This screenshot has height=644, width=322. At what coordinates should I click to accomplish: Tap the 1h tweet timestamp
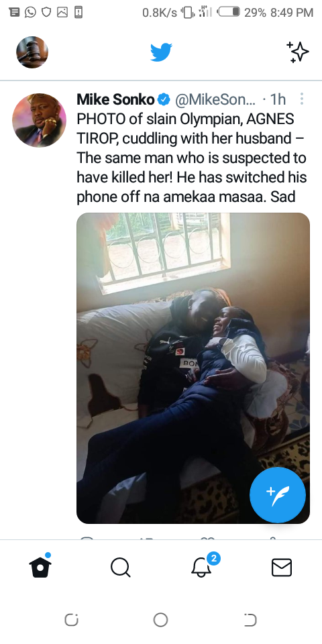[278, 99]
